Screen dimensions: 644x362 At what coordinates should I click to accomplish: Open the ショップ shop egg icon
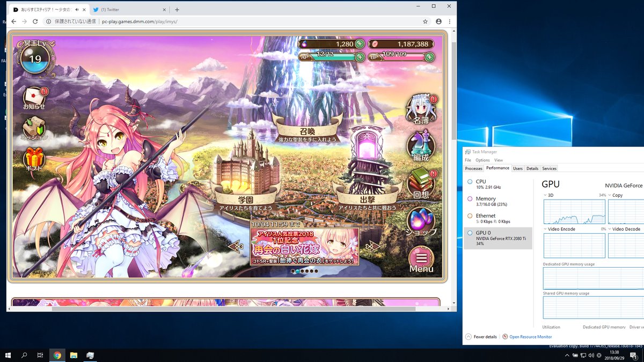point(421,222)
